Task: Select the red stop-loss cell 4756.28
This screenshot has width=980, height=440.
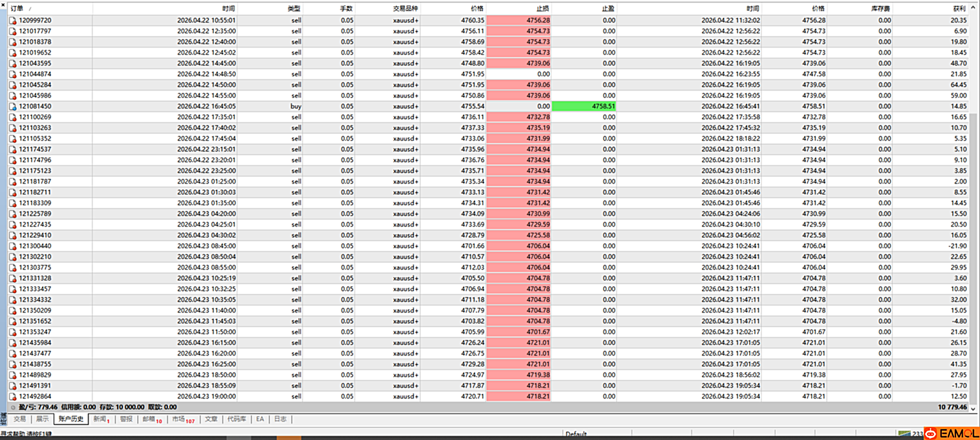Action: coord(519,20)
